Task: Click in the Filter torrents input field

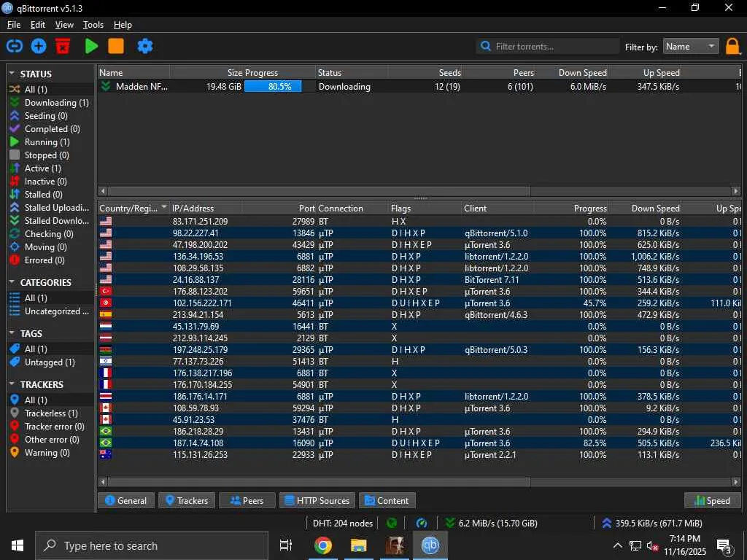Action: point(548,46)
